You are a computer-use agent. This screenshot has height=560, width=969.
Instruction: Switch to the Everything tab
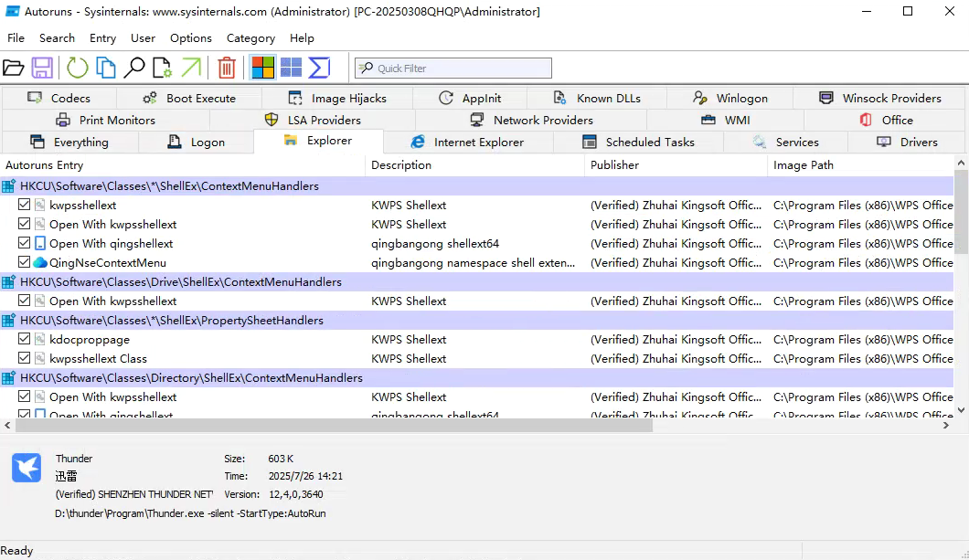coord(69,142)
